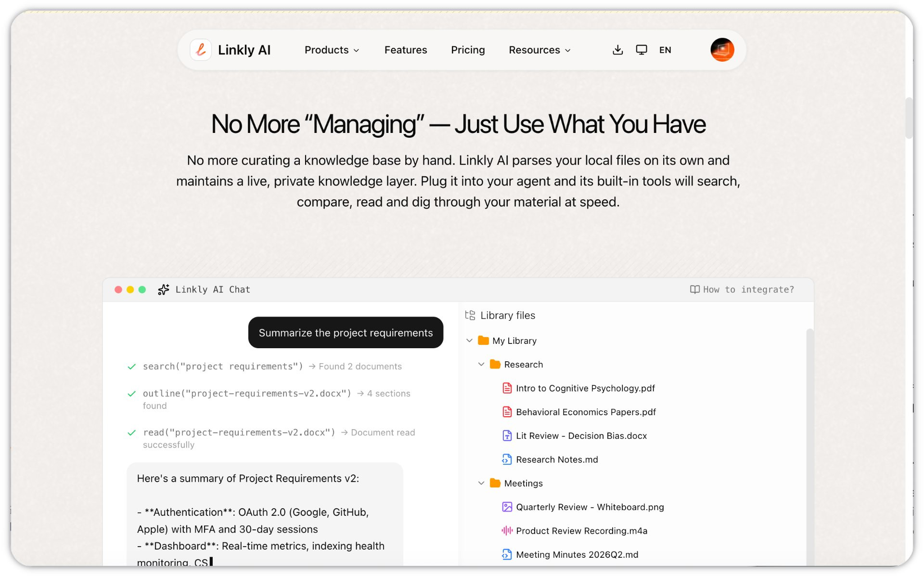Open the Resources dropdown menu
924x577 pixels.
[x=540, y=50]
